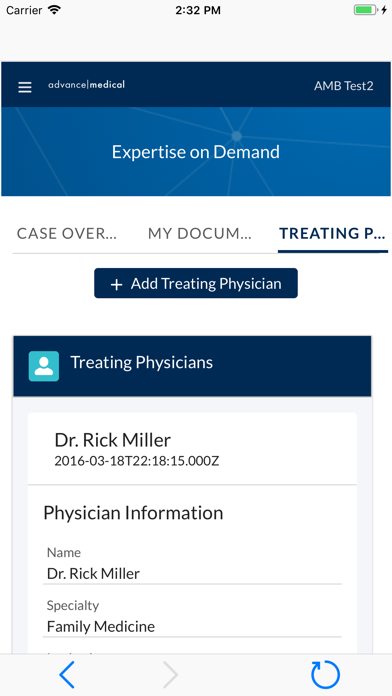Click the Physician Information section heading
This screenshot has width=392, height=696.
pos(133,513)
